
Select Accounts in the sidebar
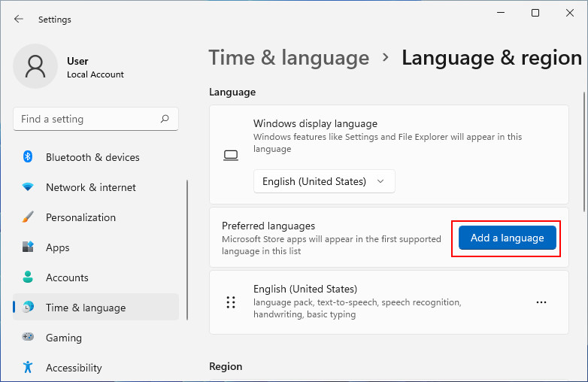pyautogui.click(x=95, y=277)
